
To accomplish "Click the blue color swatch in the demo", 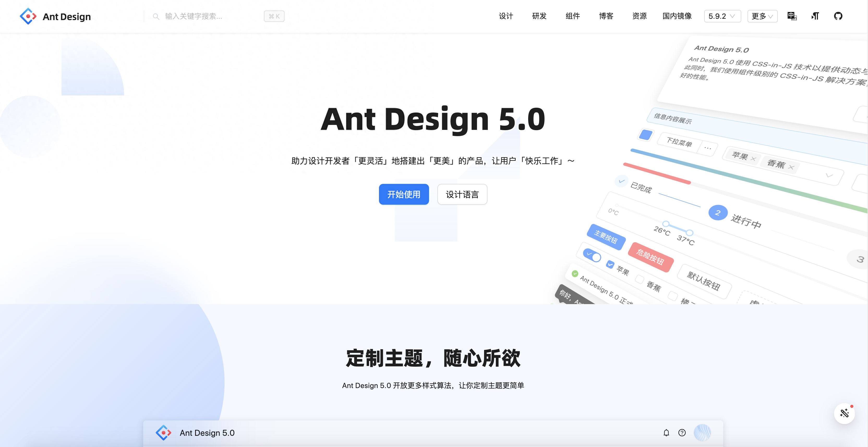I will pyautogui.click(x=646, y=135).
